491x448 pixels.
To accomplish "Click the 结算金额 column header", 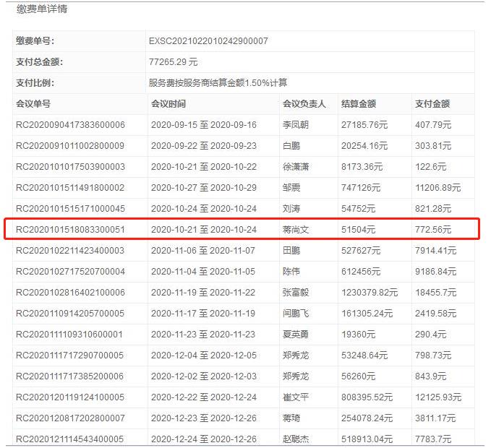I will click(x=358, y=104).
